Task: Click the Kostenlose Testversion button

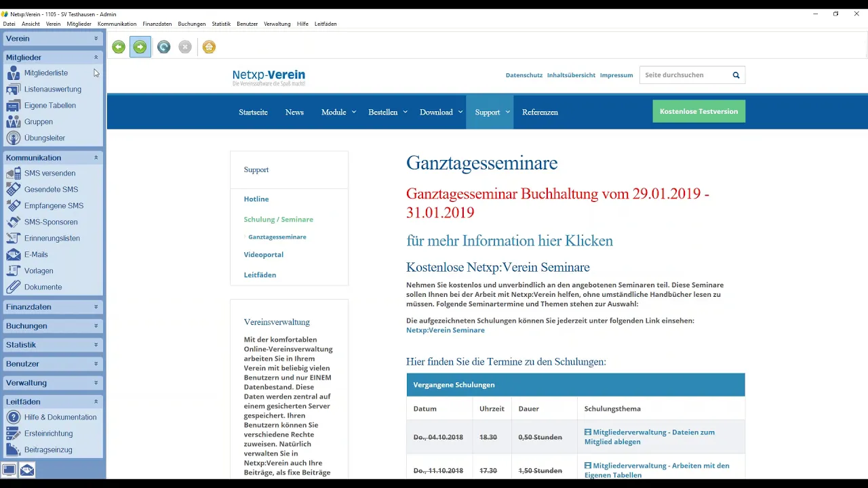Action: point(698,111)
